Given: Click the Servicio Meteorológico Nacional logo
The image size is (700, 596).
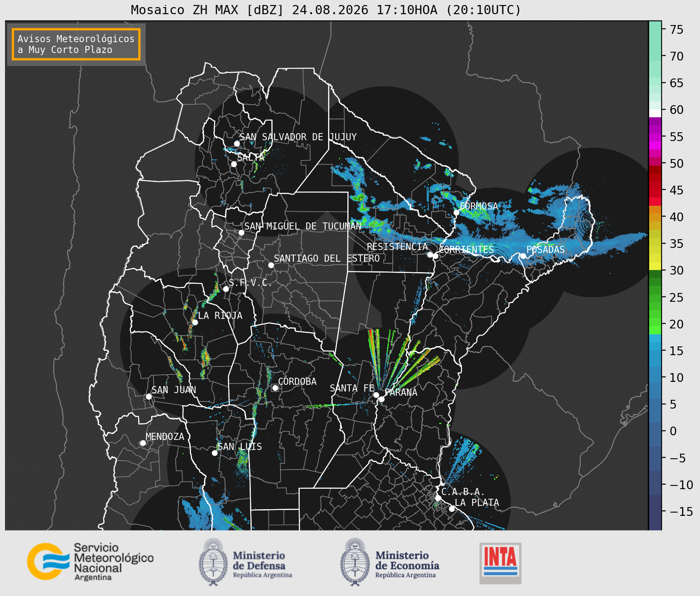Looking at the screenshot, I should point(90,561).
